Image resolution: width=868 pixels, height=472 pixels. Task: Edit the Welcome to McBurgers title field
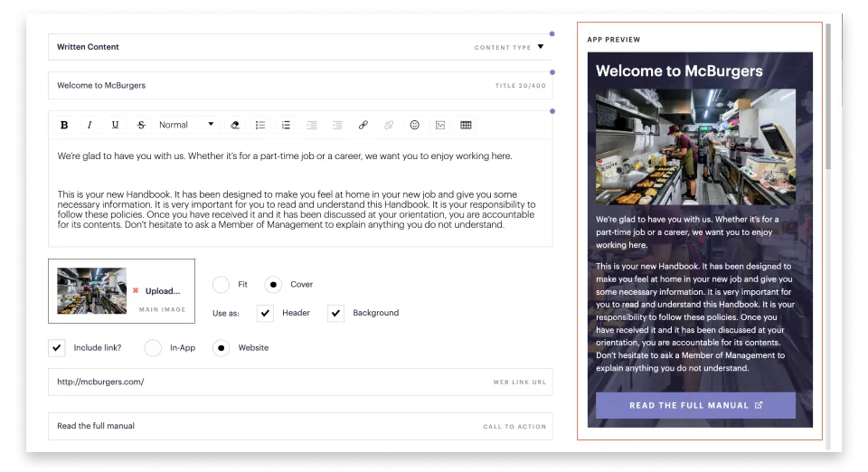click(x=300, y=86)
